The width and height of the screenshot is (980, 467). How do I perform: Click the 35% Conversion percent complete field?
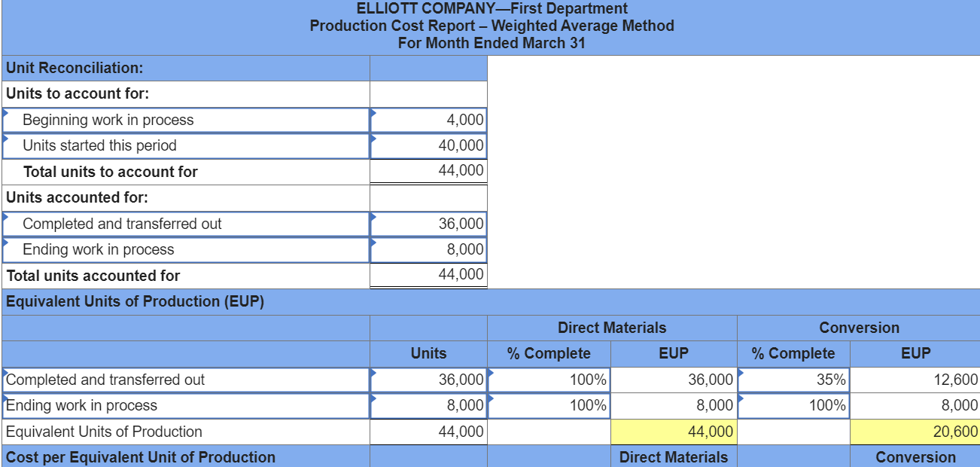pos(794,379)
